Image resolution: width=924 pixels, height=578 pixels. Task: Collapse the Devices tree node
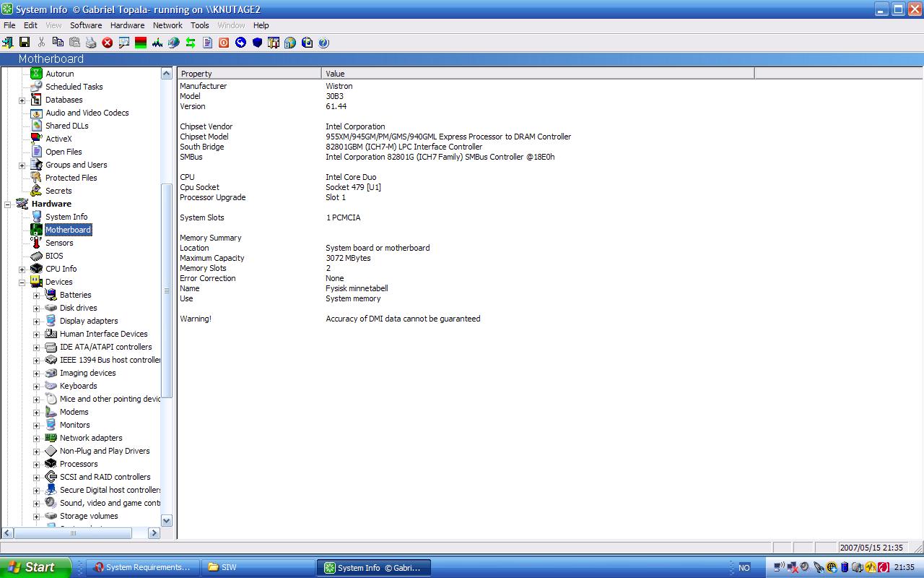pos(22,282)
